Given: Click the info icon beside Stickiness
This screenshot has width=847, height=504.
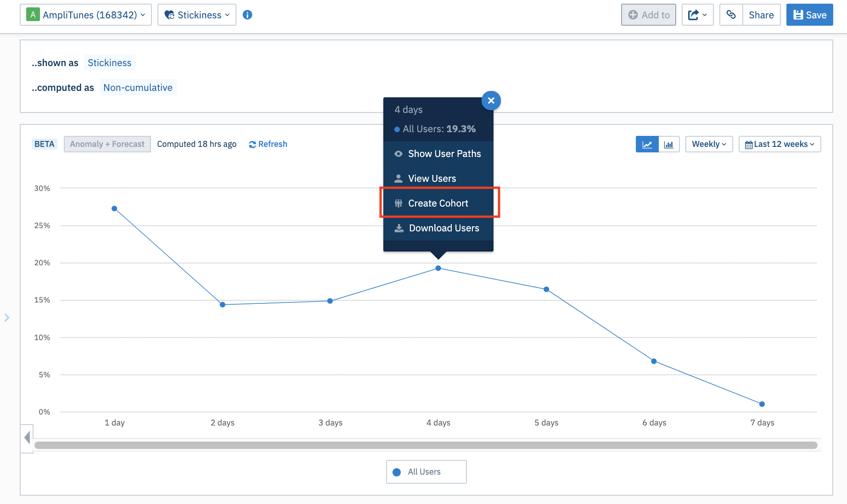Looking at the screenshot, I should tap(247, 15).
